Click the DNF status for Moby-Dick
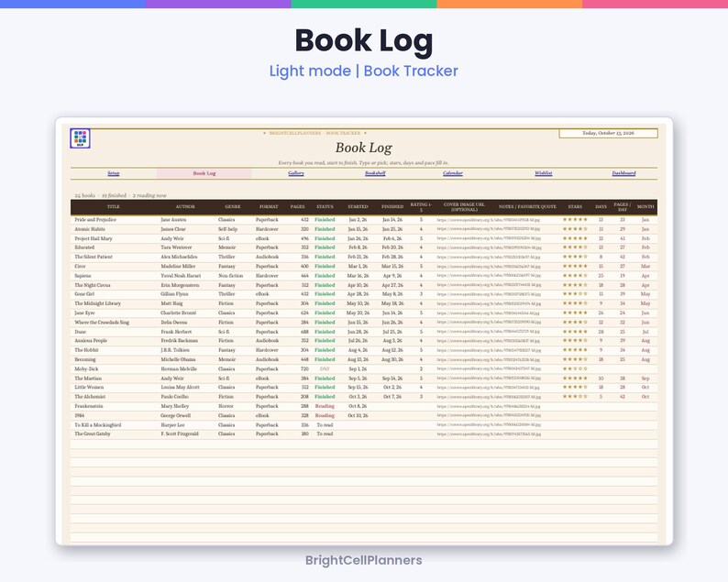Viewport: 728px width, 582px height. pyautogui.click(x=325, y=369)
